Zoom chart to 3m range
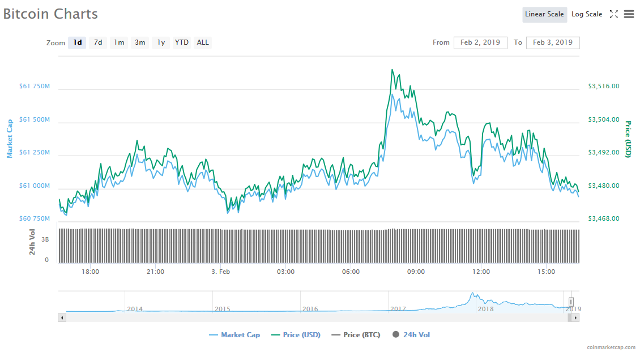Screen dimensions: 644x361 (x=140, y=42)
